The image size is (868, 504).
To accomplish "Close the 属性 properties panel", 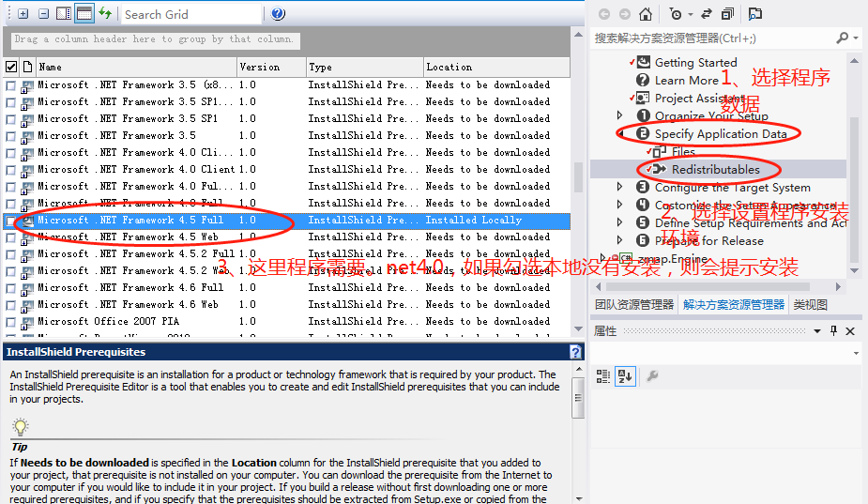I will pos(850,331).
